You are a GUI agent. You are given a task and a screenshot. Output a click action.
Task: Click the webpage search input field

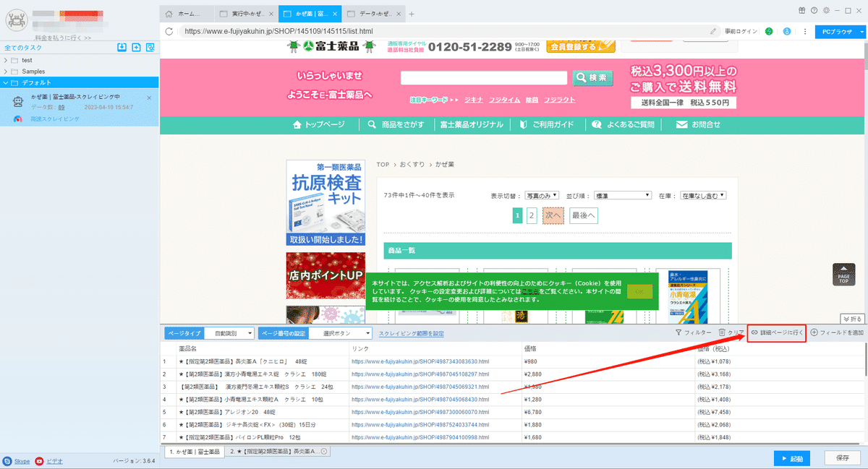pyautogui.click(x=484, y=77)
